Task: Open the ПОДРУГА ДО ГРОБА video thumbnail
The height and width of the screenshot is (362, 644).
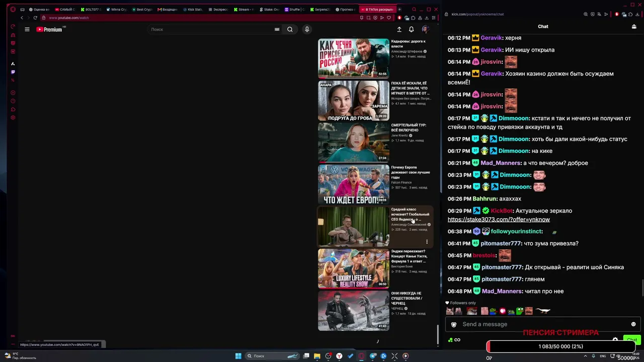Action: pos(353,101)
